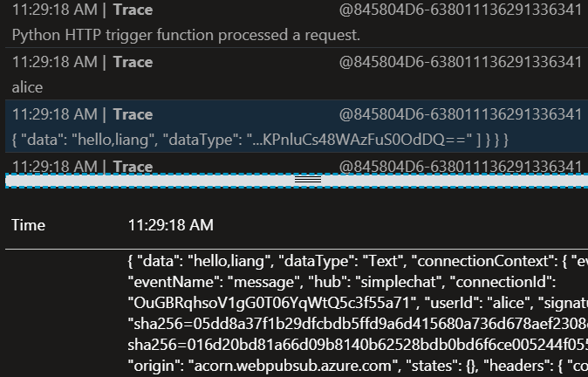Click the timestamp of the first log entry
The height and width of the screenshot is (377, 588).
pos(55,10)
